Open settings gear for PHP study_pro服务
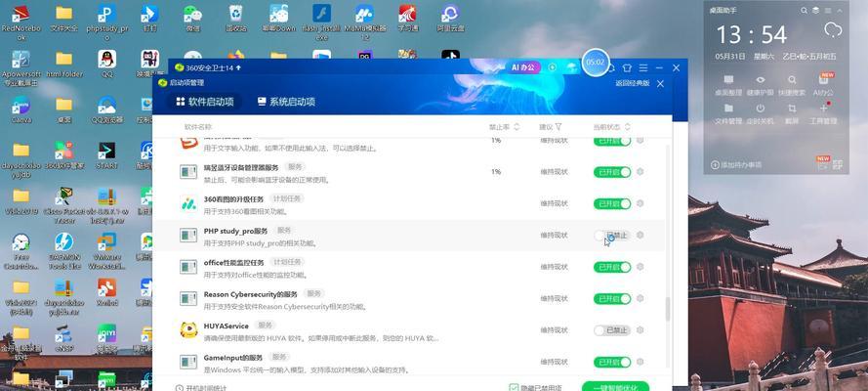 641,236
